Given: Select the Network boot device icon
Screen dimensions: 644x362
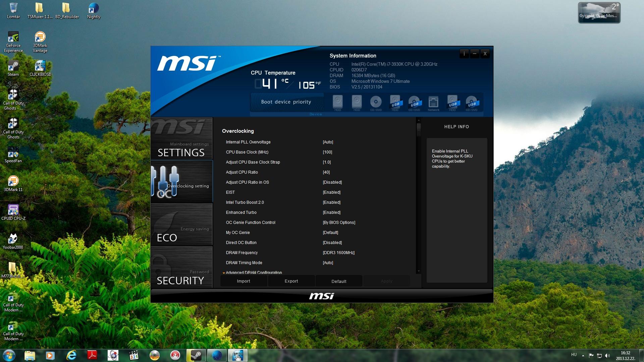Looking at the screenshot, I should (x=433, y=103).
